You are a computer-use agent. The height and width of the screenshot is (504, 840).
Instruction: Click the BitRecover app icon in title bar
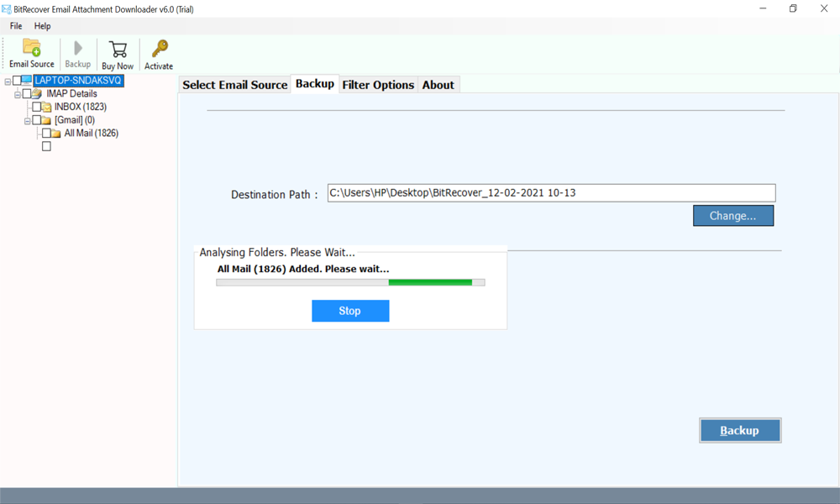(7, 9)
